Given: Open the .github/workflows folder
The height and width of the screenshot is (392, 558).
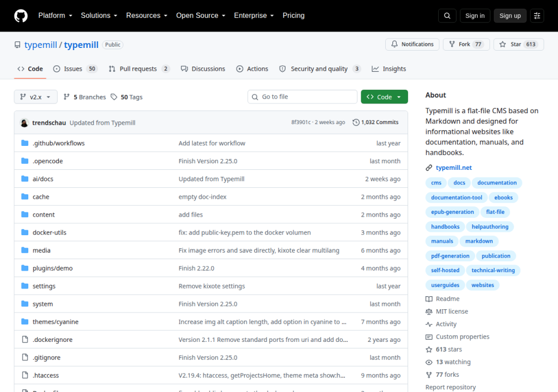Looking at the screenshot, I should pos(59,143).
